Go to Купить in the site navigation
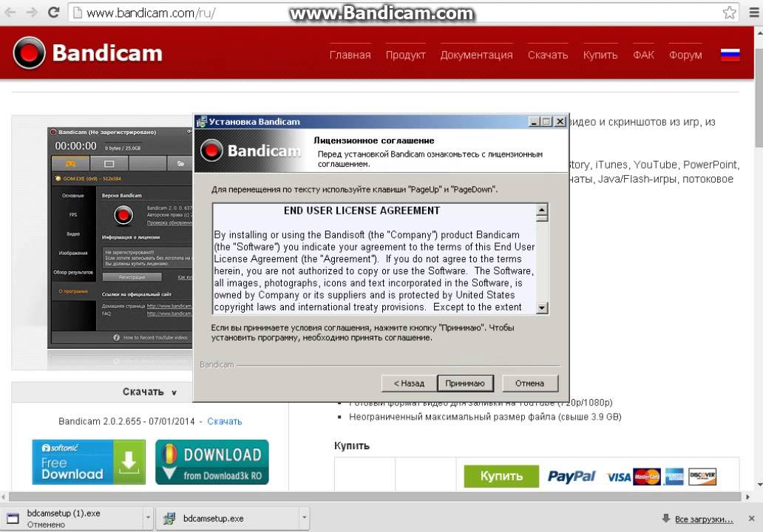The height and width of the screenshot is (532, 763). [600, 55]
